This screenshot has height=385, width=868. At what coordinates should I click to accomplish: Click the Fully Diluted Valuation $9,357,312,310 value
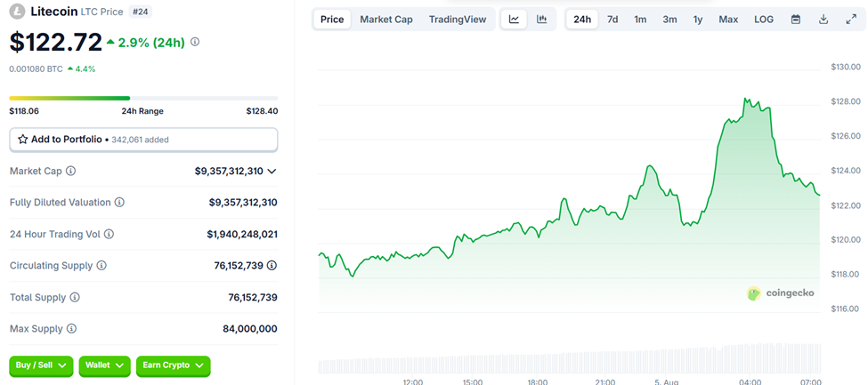coord(243,203)
